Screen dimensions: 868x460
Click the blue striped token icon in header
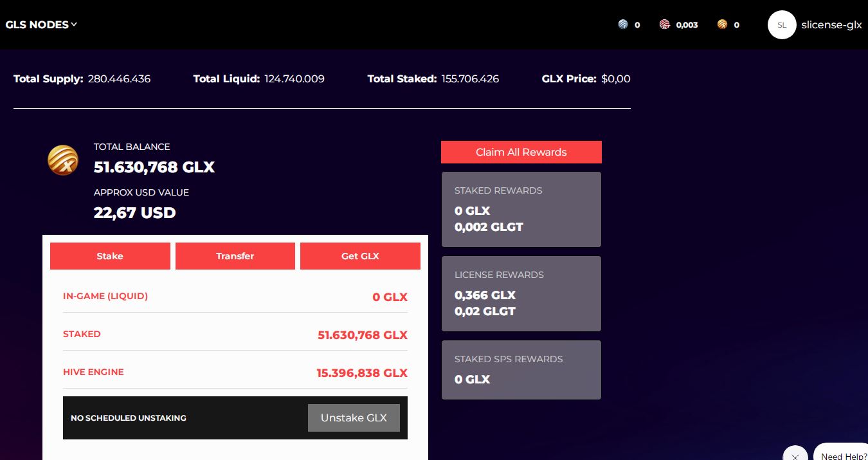(622, 24)
